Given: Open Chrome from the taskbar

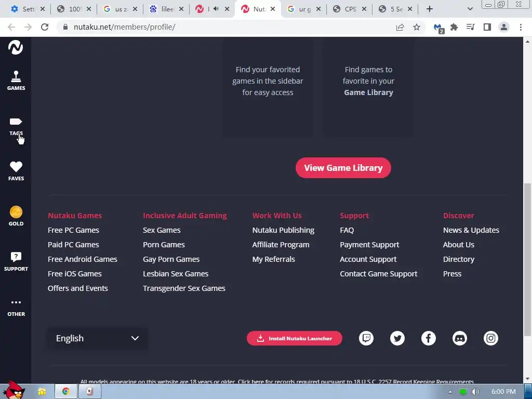Looking at the screenshot, I should click(x=66, y=392).
